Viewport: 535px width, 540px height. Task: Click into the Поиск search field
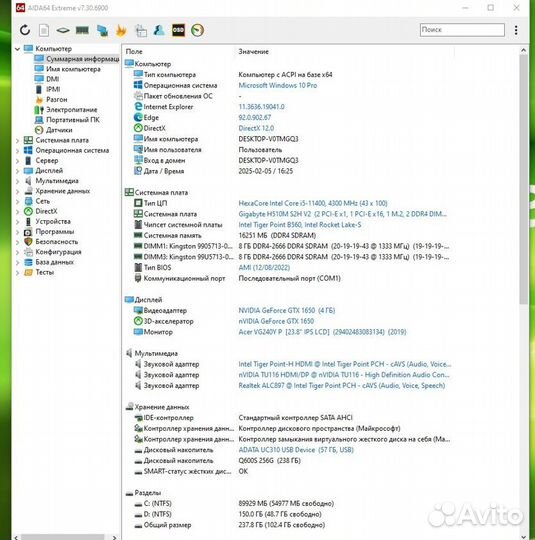click(x=462, y=30)
